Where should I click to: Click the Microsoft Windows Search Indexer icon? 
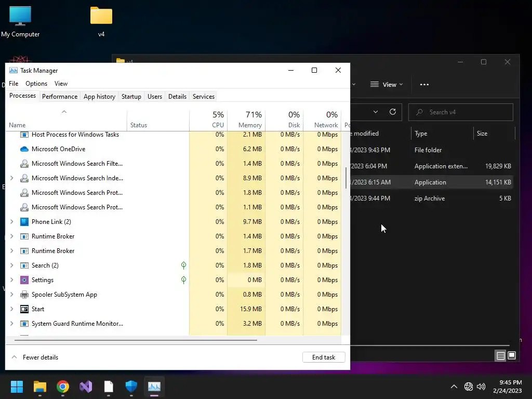coord(24,178)
